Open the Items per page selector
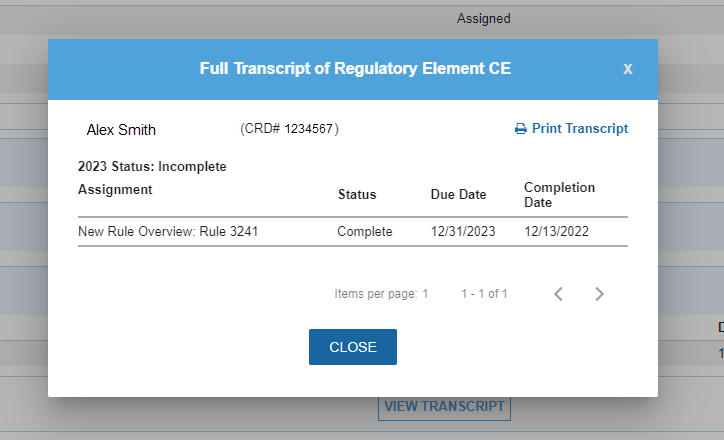Image resolution: width=724 pixels, height=440 pixels. [x=424, y=294]
